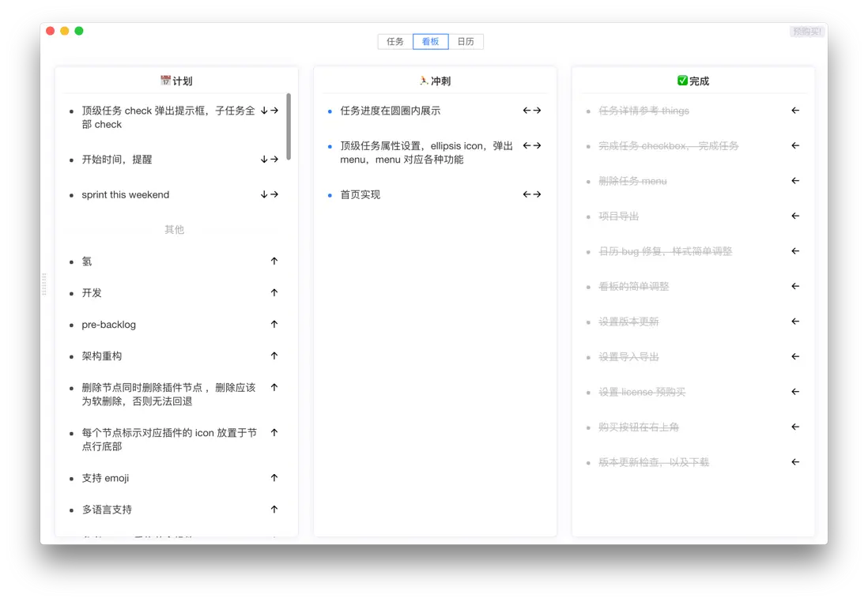Move 项目导出 back to 冲刺
This screenshot has width=868, height=602.
click(795, 216)
